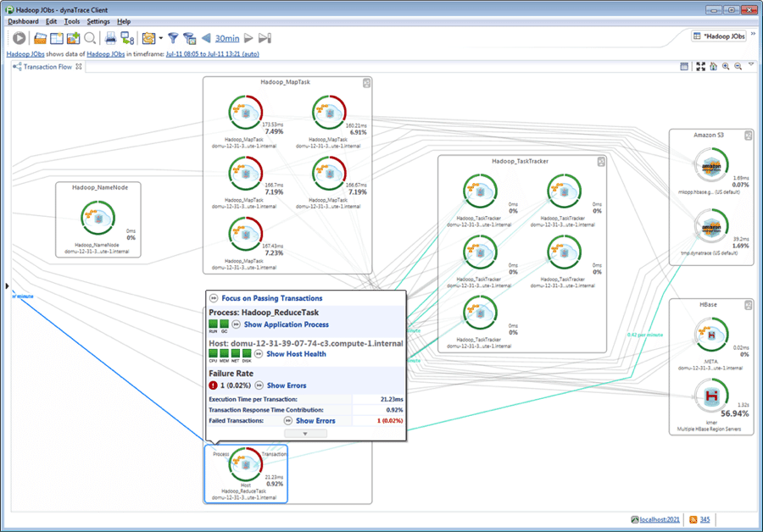Open dashboard via the orange folder icon
This screenshot has height=532, width=763.
pyautogui.click(x=41, y=38)
